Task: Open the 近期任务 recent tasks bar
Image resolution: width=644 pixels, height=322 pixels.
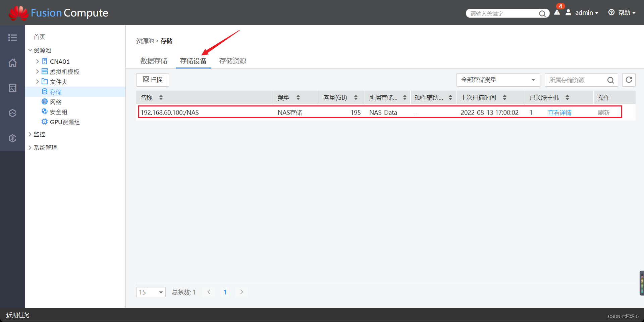Action: [x=18, y=315]
